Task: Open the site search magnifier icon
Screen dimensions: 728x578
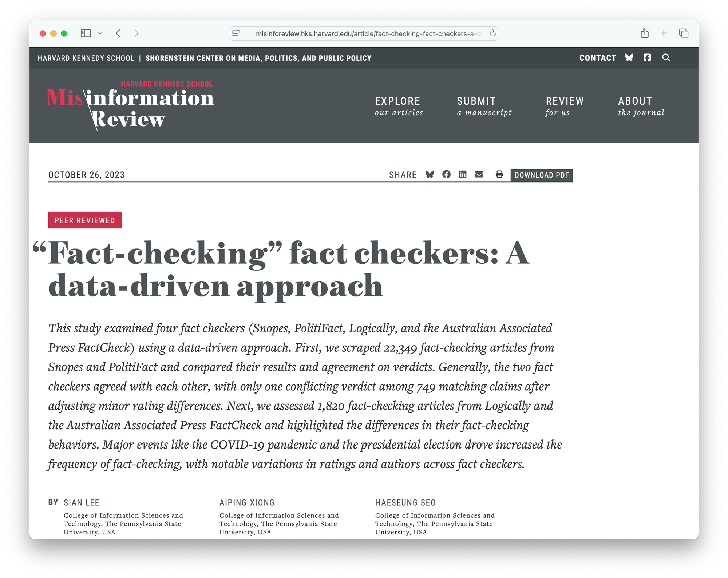Action: click(666, 58)
